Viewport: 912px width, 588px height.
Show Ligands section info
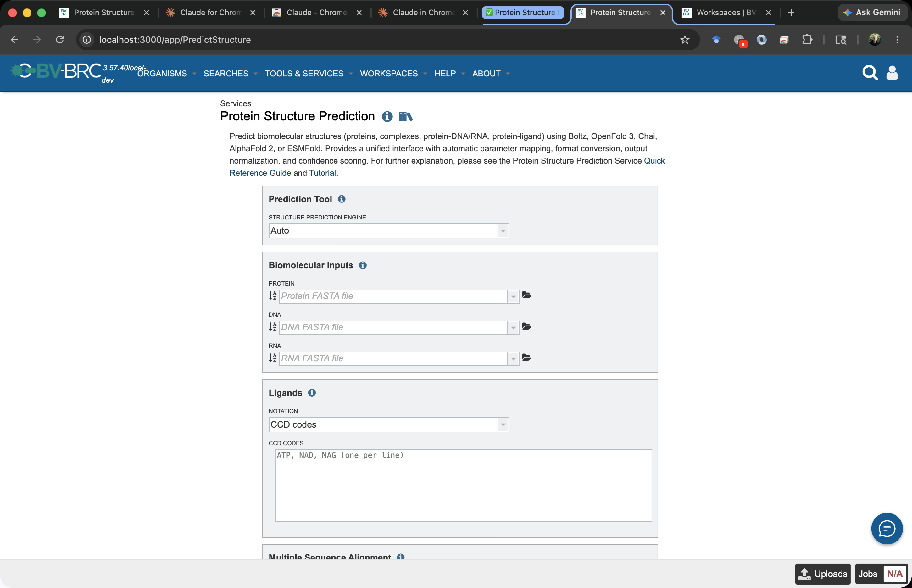[x=312, y=392]
